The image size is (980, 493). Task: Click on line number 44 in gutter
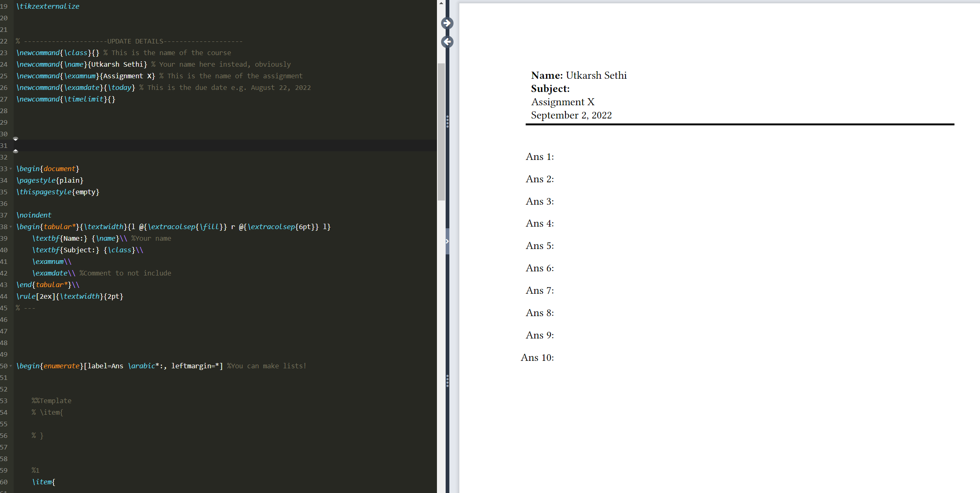click(x=4, y=296)
